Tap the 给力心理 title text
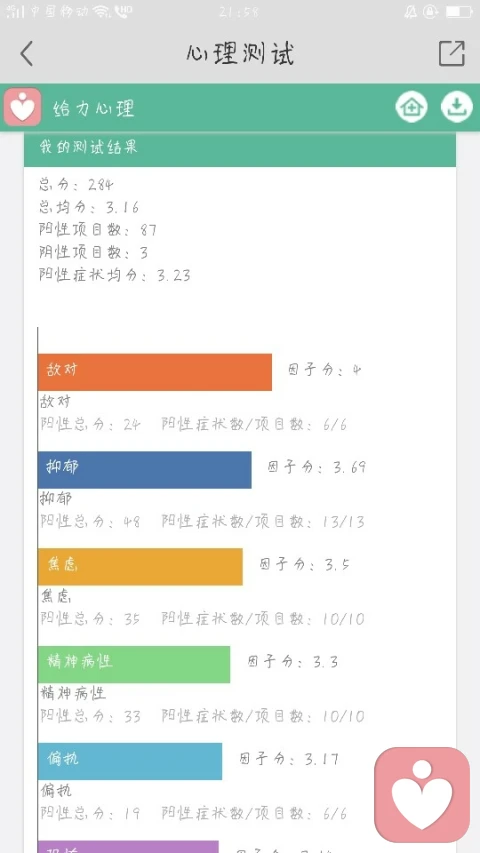This screenshot has width=480, height=853. [x=94, y=109]
